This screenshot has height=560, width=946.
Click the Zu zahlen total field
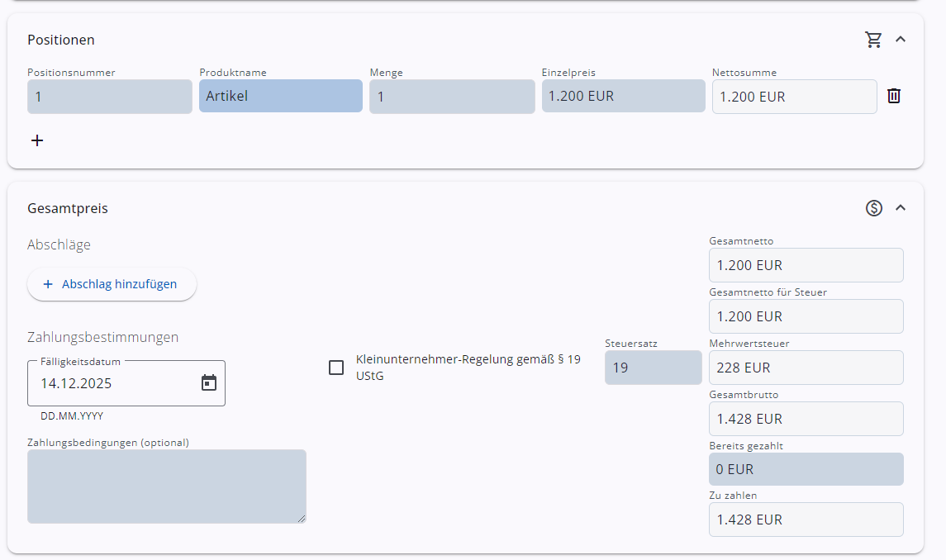(806, 520)
